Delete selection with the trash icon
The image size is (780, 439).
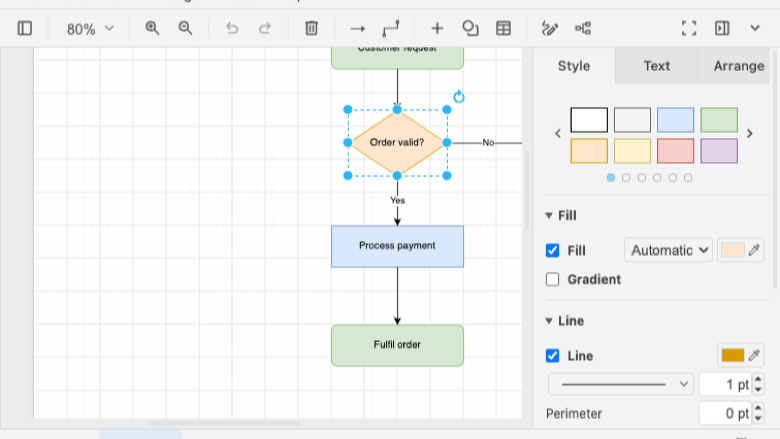tap(311, 28)
